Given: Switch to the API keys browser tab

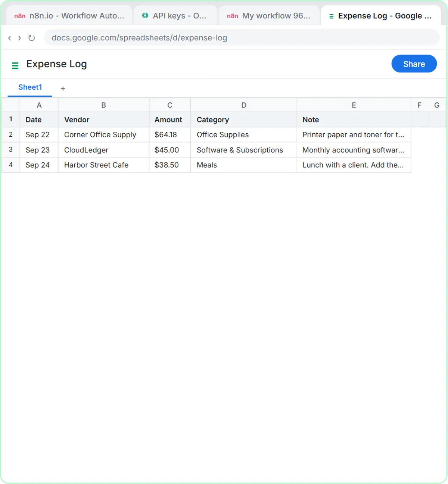Looking at the screenshot, I should 175,16.
